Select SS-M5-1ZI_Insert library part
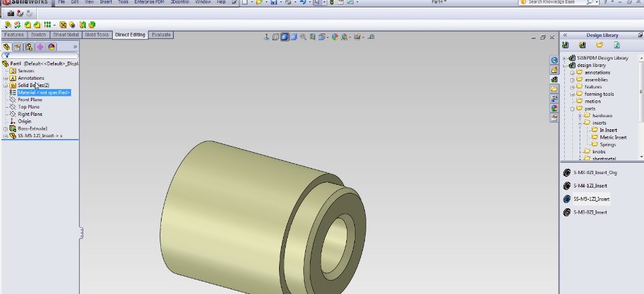This screenshot has width=644, height=294. pos(592,199)
